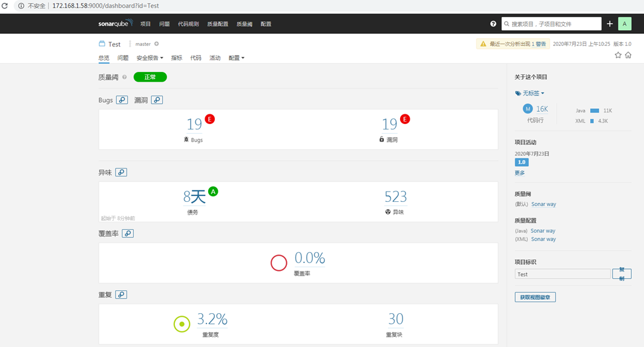
Task: Click the tag icon beside 无标签
Action: (518, 94)
